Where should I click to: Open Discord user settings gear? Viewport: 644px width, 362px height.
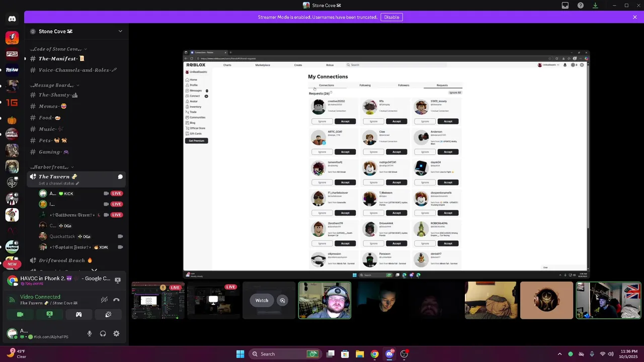tap(116, 333)
